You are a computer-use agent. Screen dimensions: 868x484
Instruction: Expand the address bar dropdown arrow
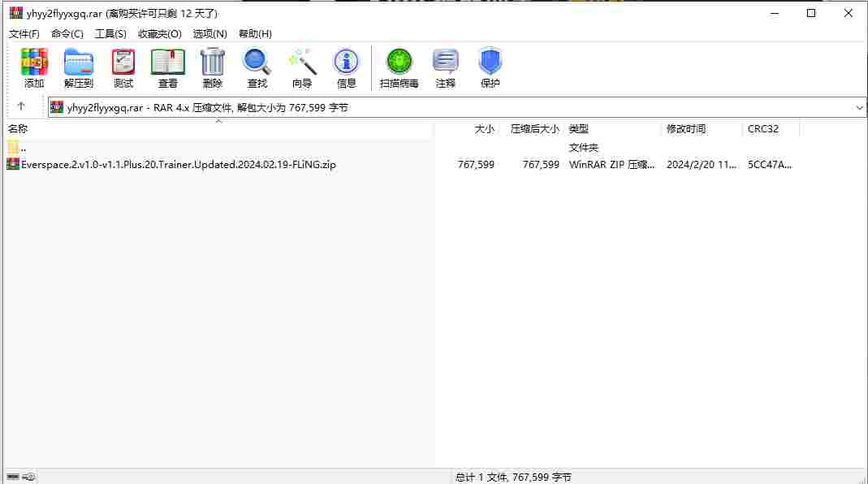click(859, 107)
